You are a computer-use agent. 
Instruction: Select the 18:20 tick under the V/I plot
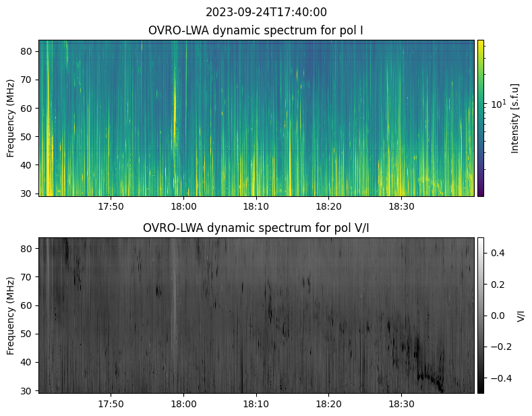click(x=328, y=403)
